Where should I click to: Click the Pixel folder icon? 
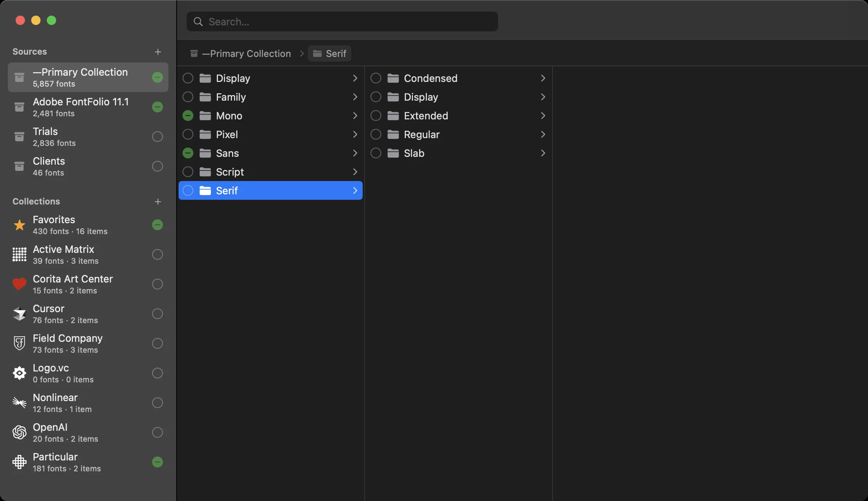click(205, 135)
